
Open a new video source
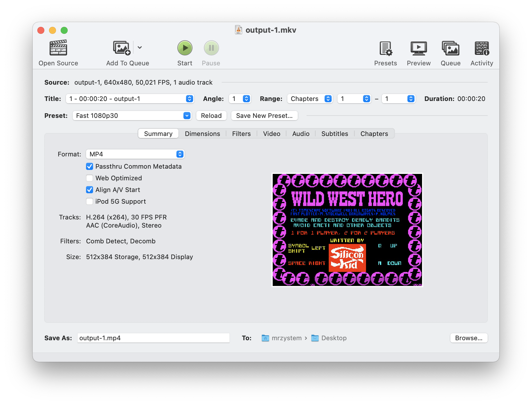(x=58, y=53)
